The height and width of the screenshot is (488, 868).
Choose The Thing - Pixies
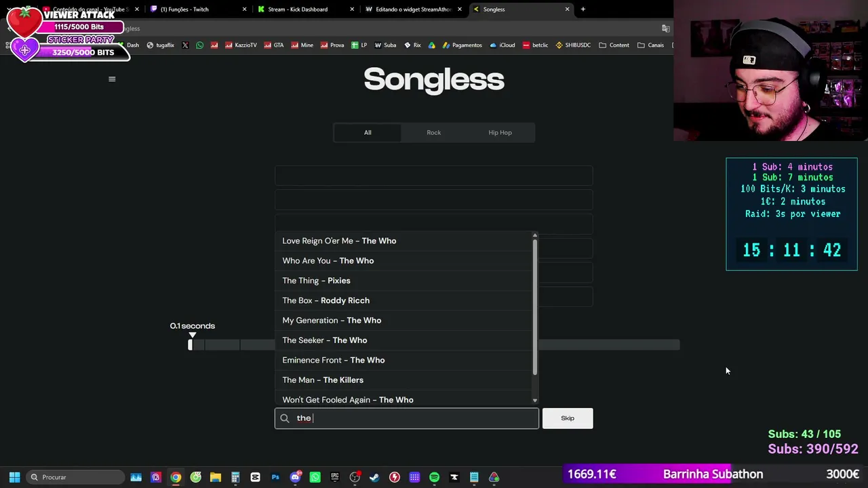coord(403,281)
